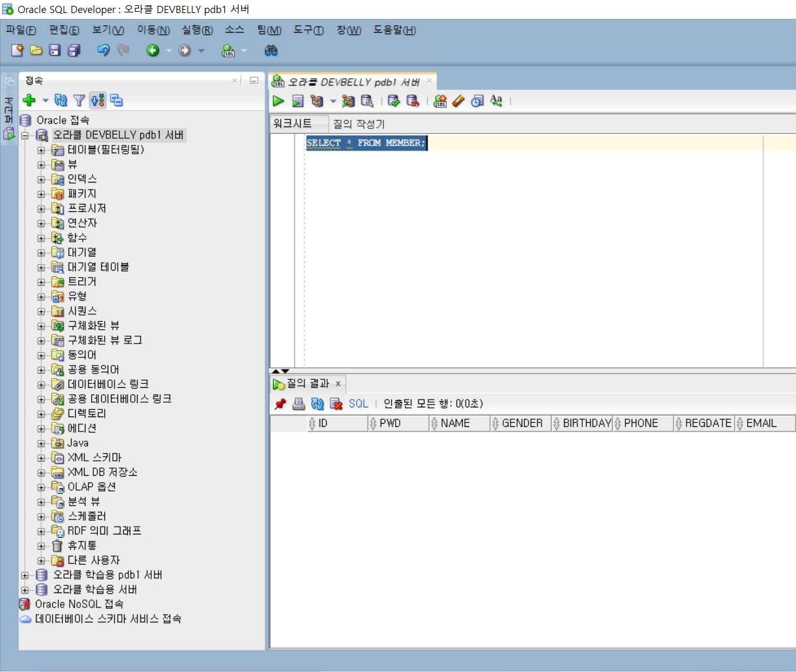
Task: Refresh the connections tree
Action: pyautogui.click(x=61, y=100)
